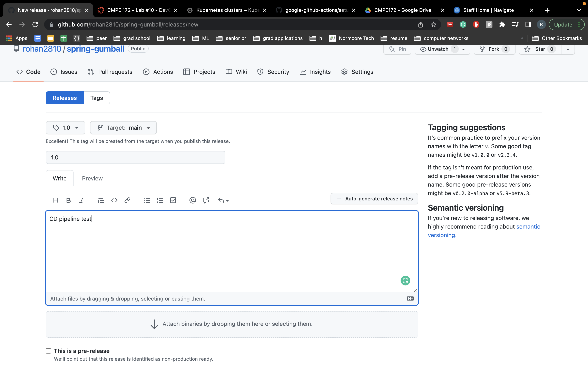Insert code block using code icon
Screen dimensions: 588x367
[114, 200]
